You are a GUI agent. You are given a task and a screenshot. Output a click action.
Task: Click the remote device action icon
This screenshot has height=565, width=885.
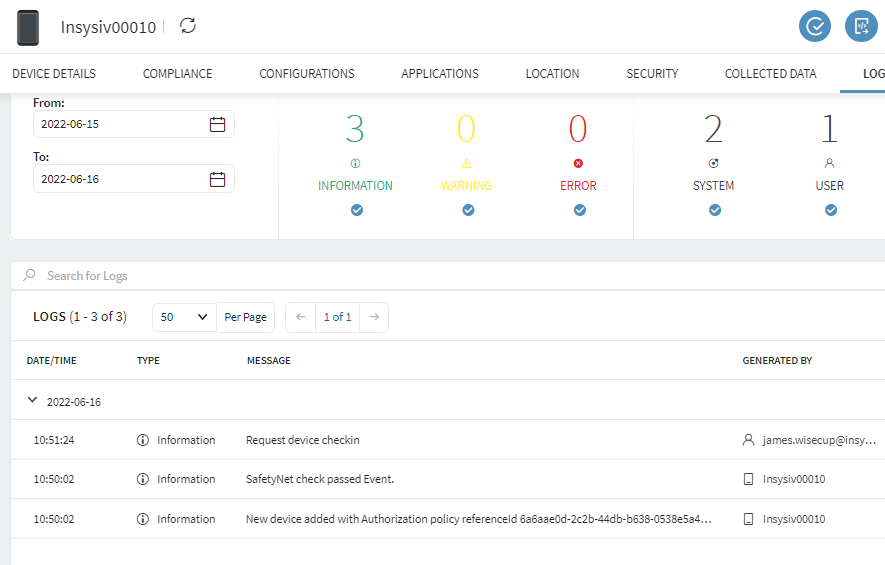(861, 26)
